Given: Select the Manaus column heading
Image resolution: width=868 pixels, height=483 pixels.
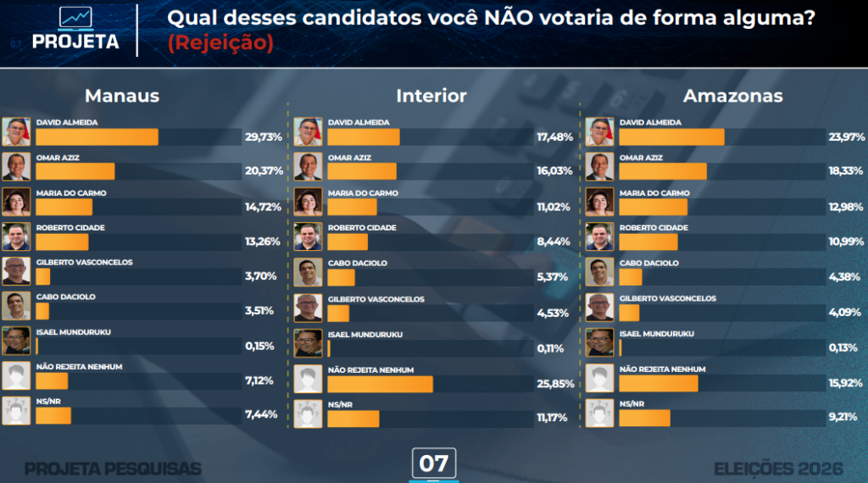Looking at the screenshot, I should tap(122, 96).
